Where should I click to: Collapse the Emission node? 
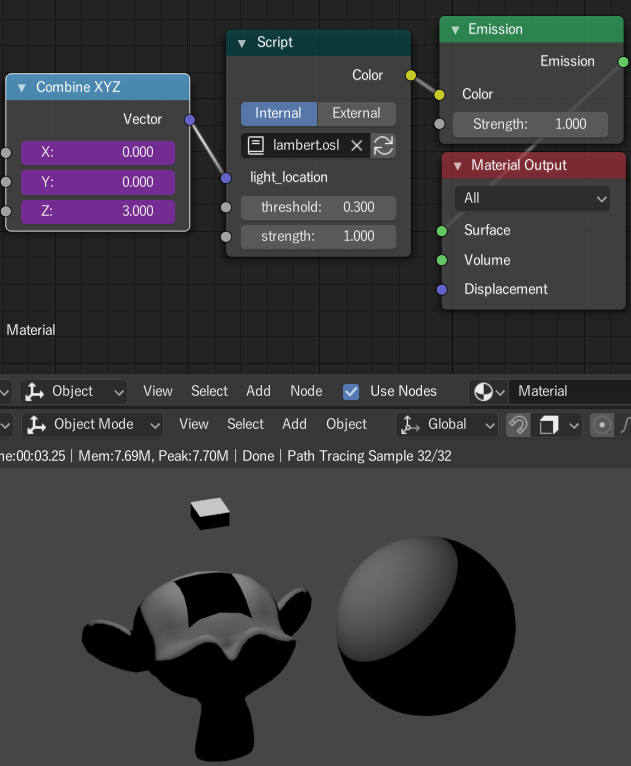click(455, 30)
